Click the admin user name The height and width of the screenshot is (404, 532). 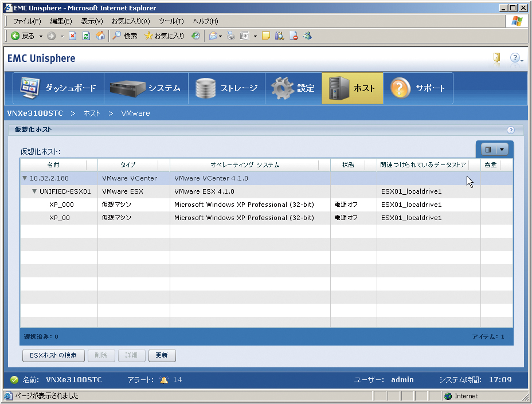[x=402, y=379]
